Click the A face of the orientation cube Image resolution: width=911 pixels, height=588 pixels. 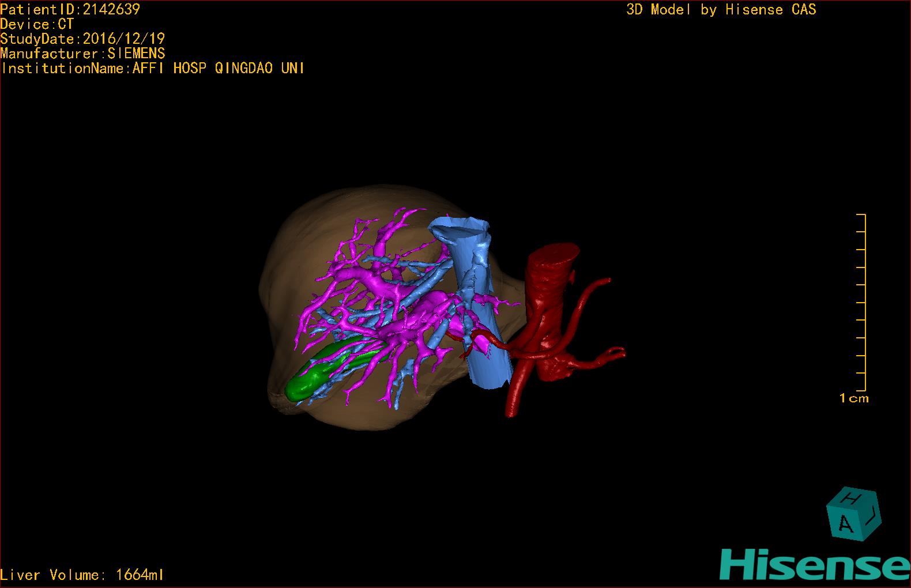pyautogui.click(x=845, y=523)
